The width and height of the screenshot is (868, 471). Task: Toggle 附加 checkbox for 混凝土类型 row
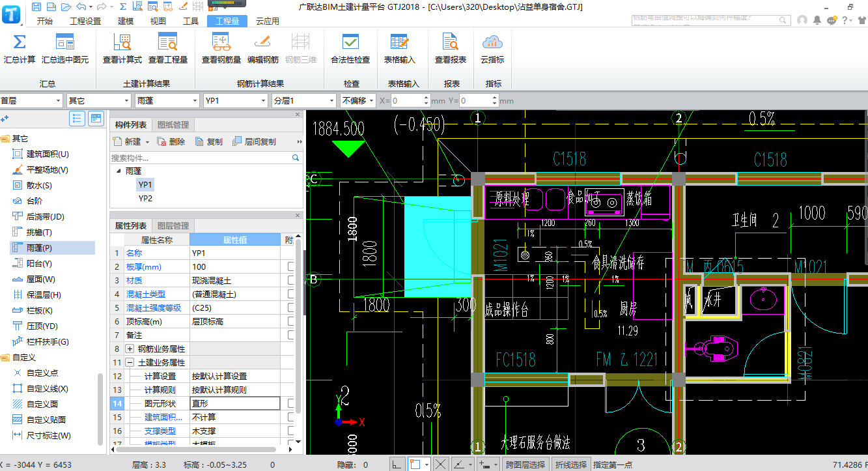coord(292,294)
